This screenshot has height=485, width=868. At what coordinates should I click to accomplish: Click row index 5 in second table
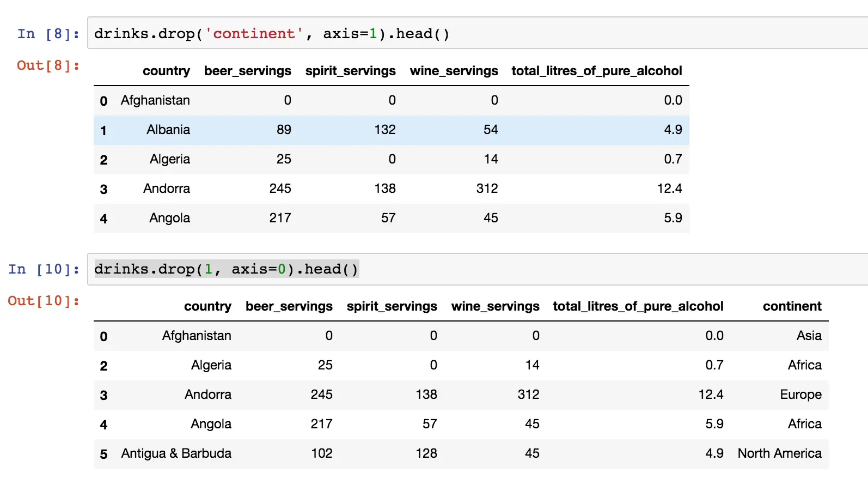click(103, 454)
